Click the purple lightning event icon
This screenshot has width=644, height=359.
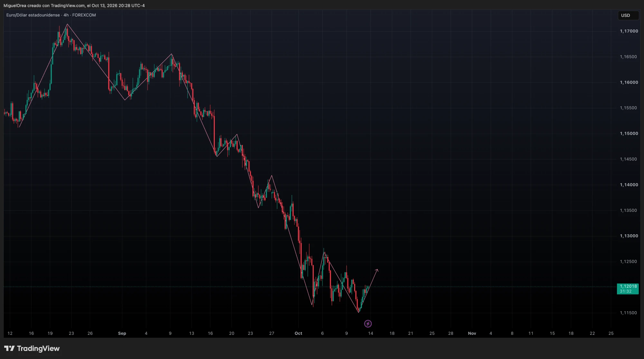[368, 324]
